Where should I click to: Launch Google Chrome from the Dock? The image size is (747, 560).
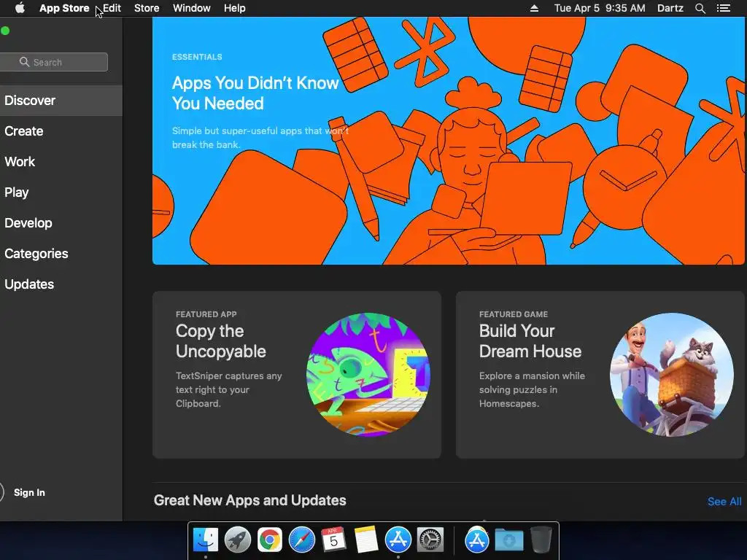[270, 540]
